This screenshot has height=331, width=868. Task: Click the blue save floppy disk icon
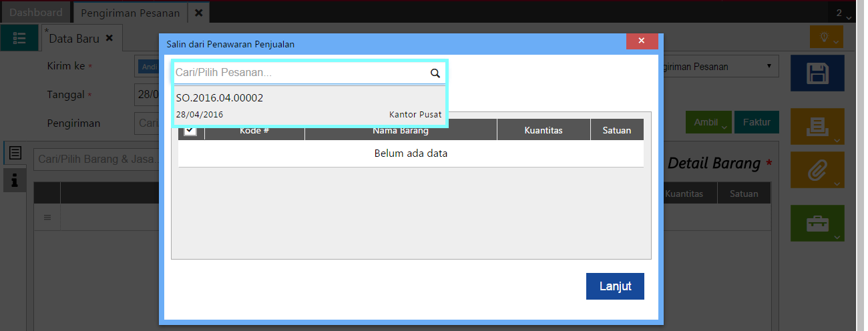(x=817, y=73)
